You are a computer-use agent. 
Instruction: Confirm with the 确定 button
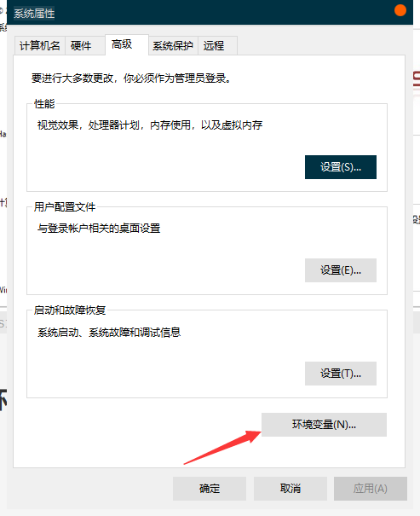tap(210, 489)
